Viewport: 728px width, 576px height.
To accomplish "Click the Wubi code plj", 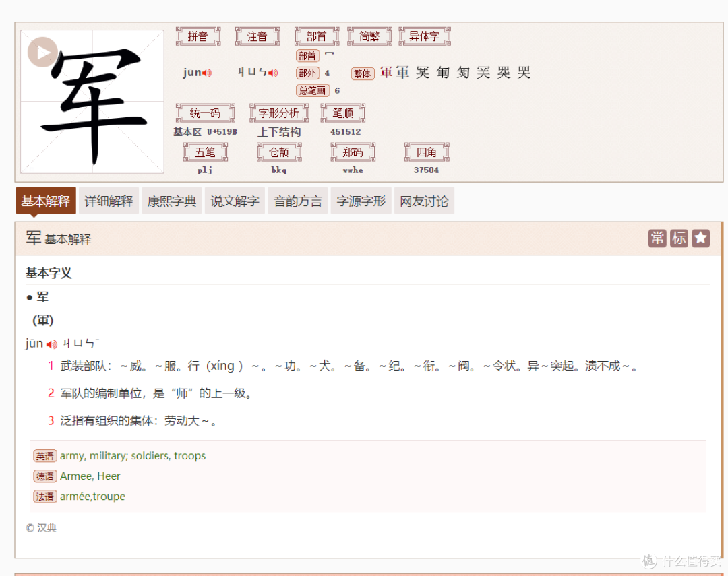I will [x=205, y=170].
